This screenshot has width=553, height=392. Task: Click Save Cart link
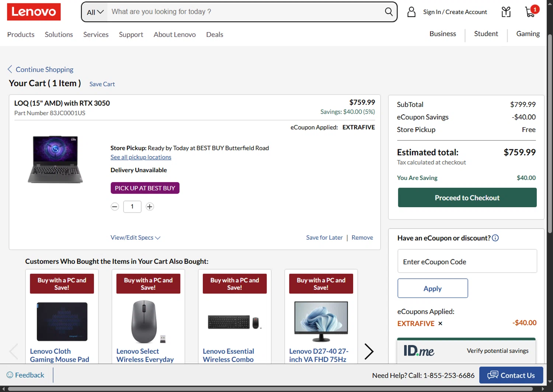[102, 84]
